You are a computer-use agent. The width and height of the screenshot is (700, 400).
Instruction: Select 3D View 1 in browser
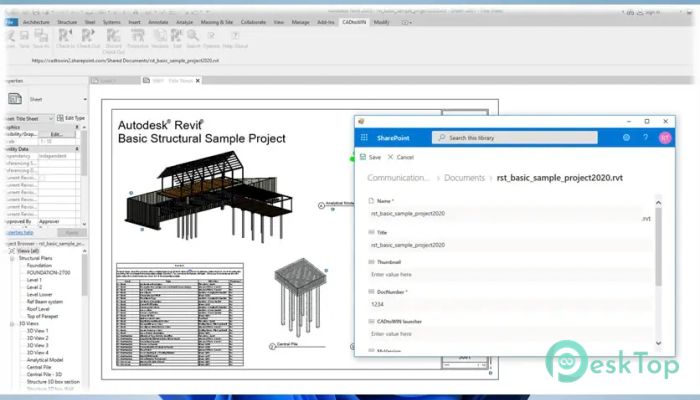pyautogui.click(x=38, y=331)
